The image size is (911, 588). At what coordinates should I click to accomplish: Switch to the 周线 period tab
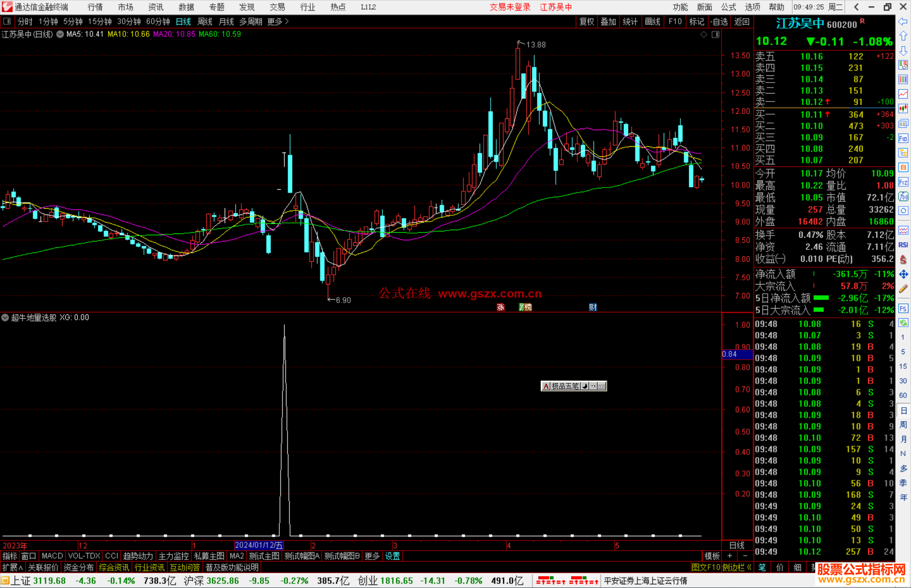205,21
